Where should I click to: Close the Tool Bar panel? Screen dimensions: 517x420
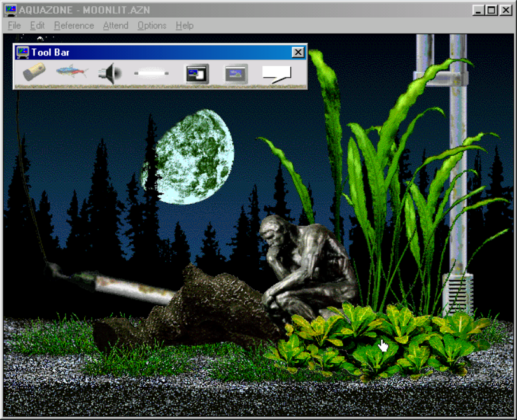pos(298,52)
